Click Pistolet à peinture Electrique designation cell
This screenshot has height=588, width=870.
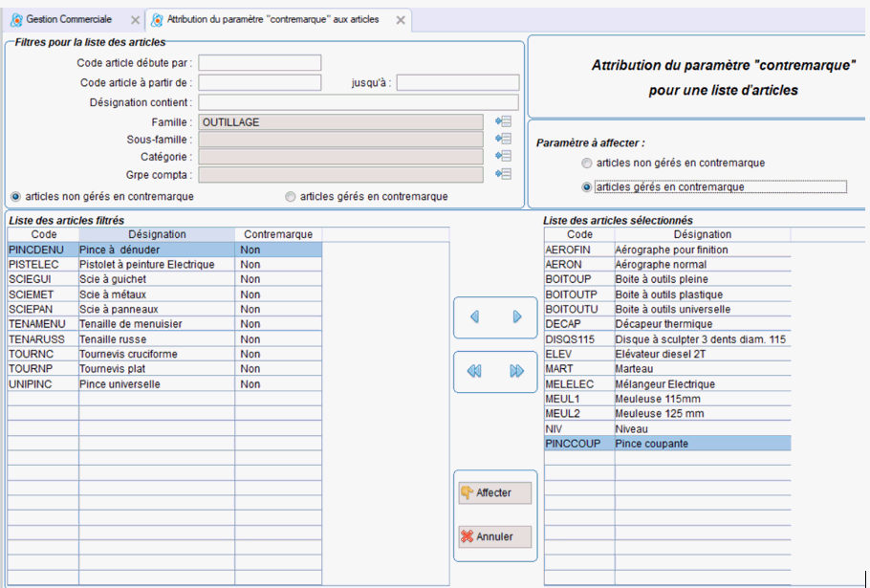coord(157,265)
